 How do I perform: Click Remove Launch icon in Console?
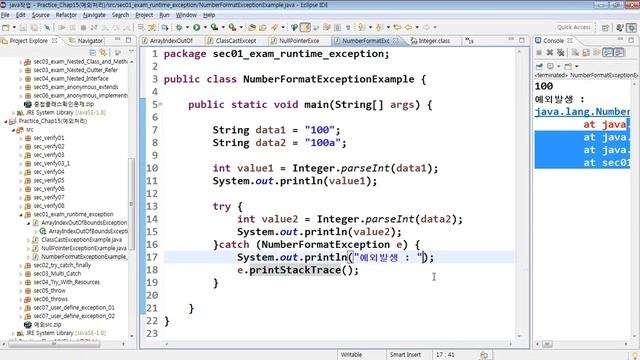point(550,53)
